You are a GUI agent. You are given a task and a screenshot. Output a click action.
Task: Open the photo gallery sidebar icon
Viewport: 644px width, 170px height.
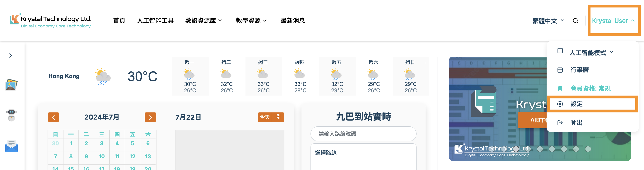(x=11, y=84)
